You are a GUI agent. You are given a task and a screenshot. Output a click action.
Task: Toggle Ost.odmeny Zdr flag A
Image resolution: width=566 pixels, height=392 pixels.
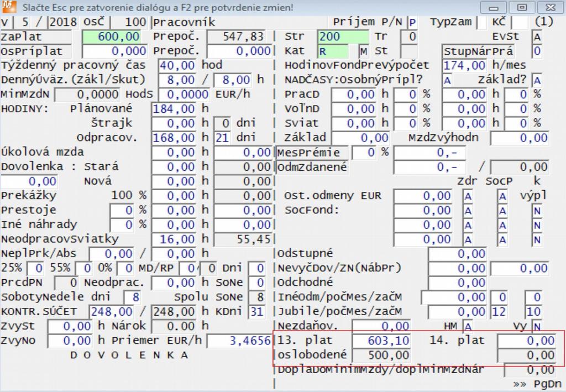pos(468,196)
